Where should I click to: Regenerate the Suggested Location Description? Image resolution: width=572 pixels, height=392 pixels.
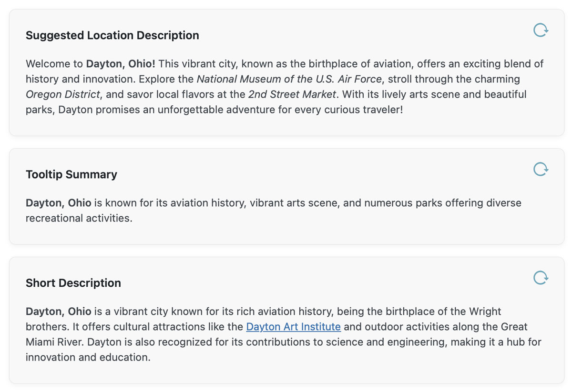click(x=541, y=30)
